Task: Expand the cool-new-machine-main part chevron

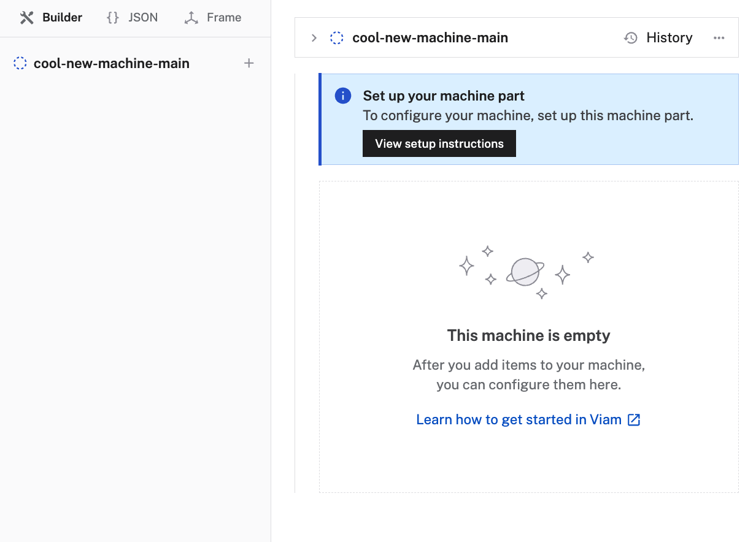Action: (314, 37)
